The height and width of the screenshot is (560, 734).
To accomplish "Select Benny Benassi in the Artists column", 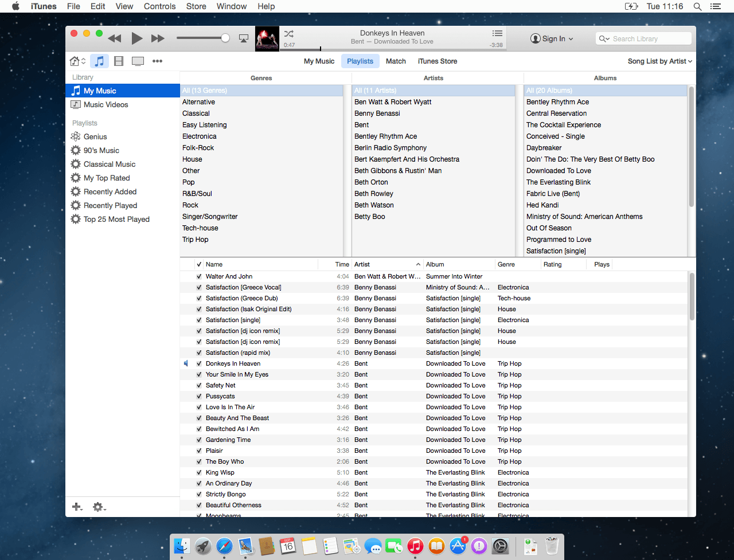I will click(x=434, y=113).
